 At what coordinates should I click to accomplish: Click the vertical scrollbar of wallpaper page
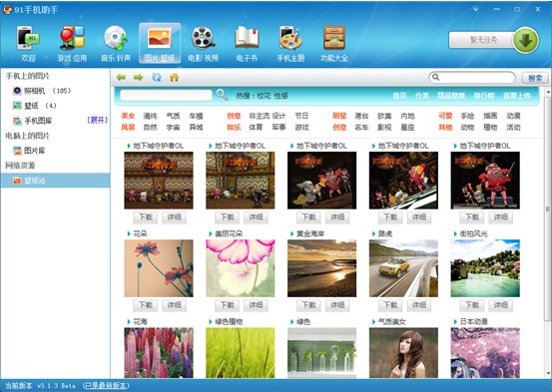click(x=548, y=208)
